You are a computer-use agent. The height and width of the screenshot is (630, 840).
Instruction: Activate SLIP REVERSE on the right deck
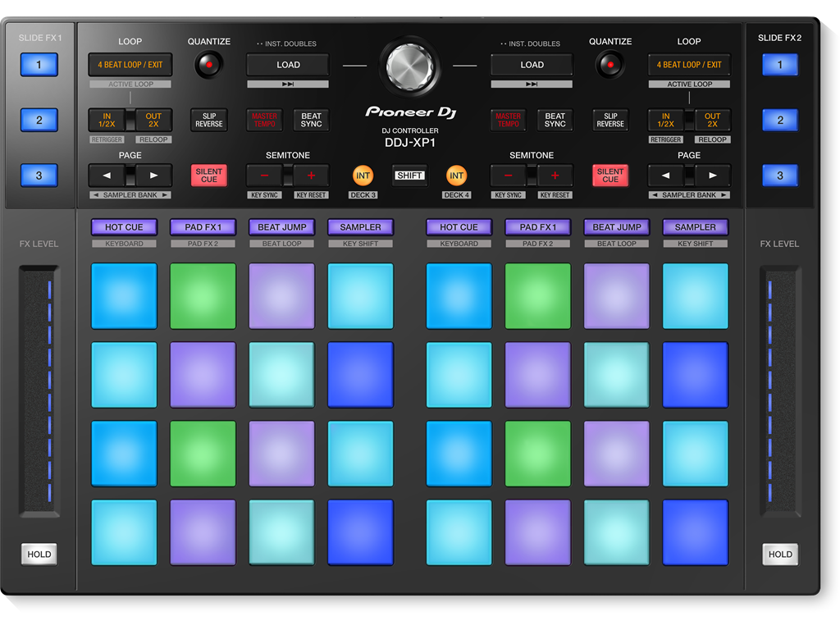pos(609,119)
